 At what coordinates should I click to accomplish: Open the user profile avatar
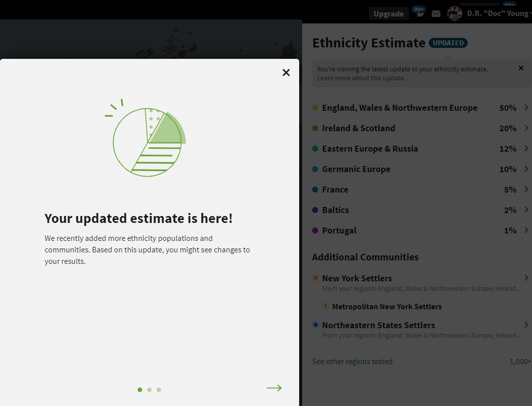[455, 13]
